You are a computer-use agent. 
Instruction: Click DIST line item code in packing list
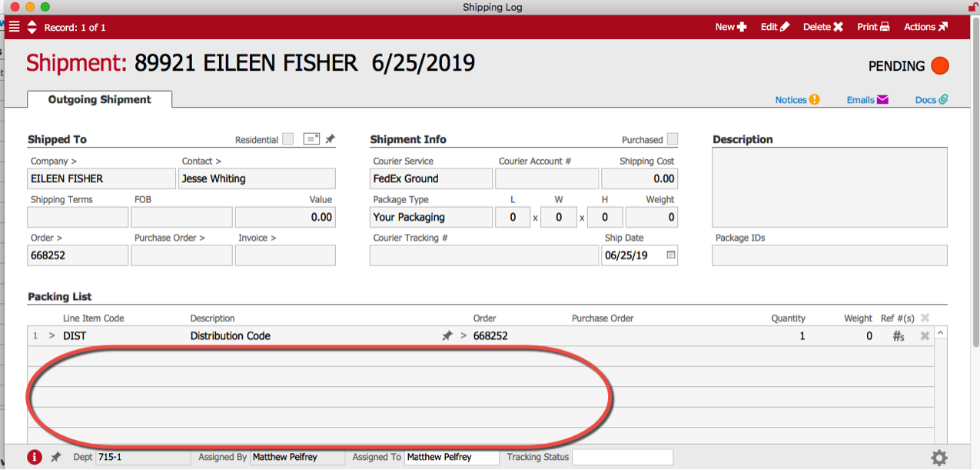(75, 336)
